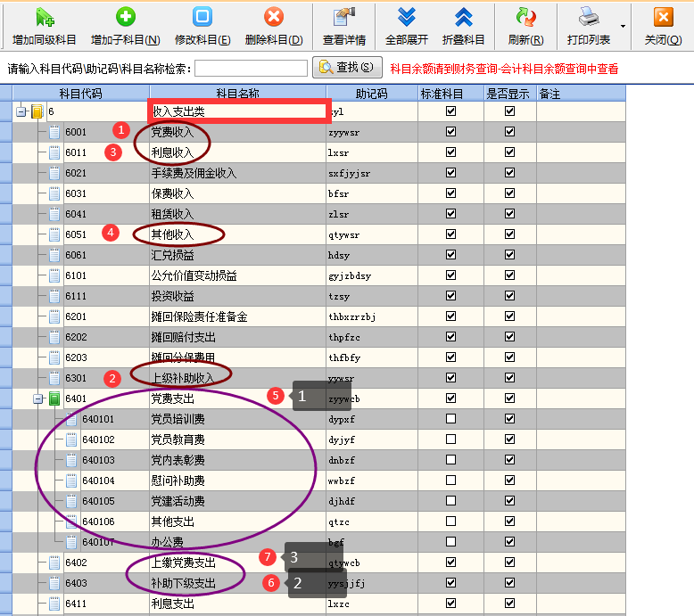Click the document icon of row 6111
The image size is (694, 616).
click(x=54, y=296)
